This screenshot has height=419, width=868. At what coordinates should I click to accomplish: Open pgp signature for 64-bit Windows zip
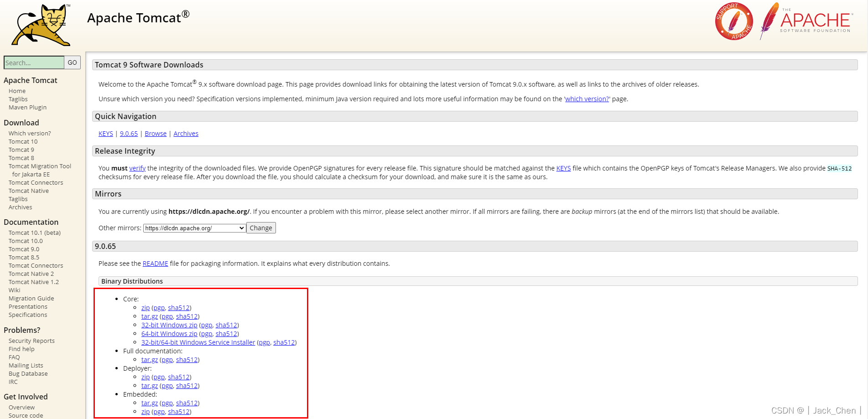tap(207, 334)
